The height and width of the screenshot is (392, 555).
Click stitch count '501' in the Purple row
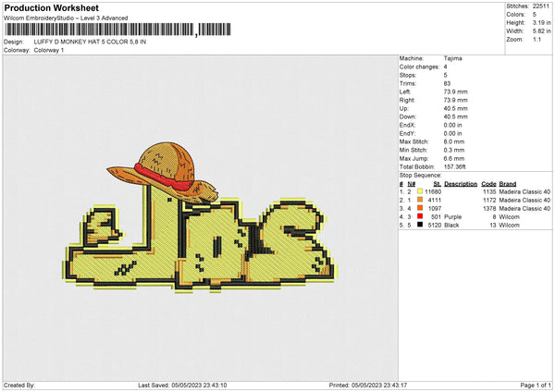[436, 216]
